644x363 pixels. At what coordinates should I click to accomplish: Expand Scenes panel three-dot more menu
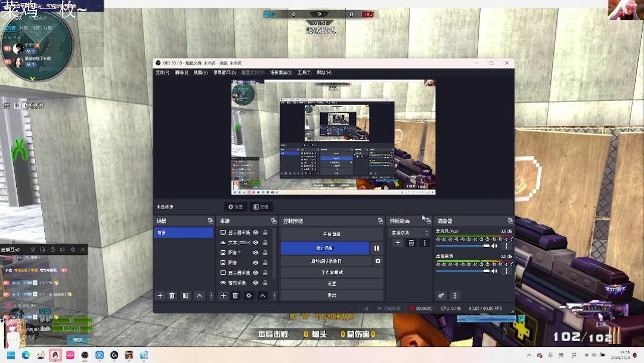pyautogui.click(x=211, y=296)
